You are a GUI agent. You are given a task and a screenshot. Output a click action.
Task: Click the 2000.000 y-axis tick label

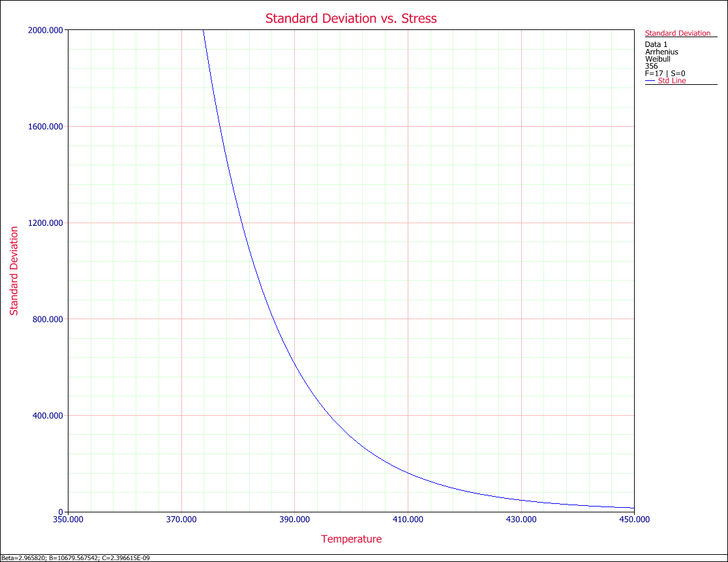coord(45,30)
